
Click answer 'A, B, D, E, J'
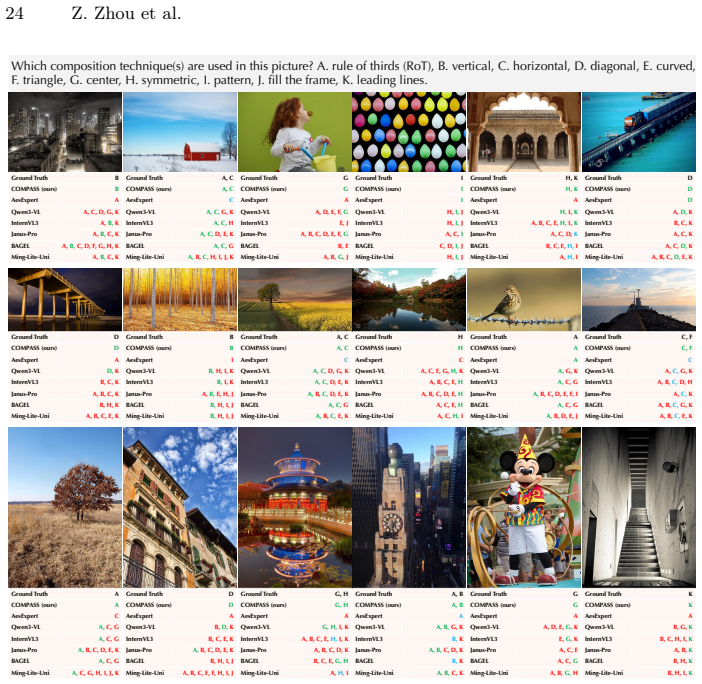tap(562, 416)
